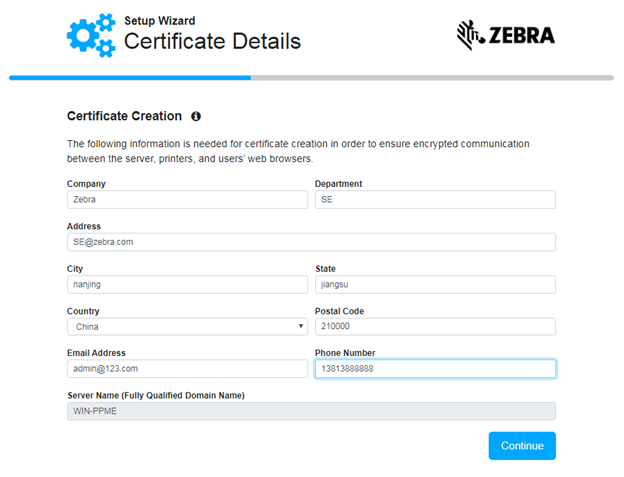Viewport: 624px width, 477px height.
Task: Click the certificate information description paragraph
Action: [298, 151]
